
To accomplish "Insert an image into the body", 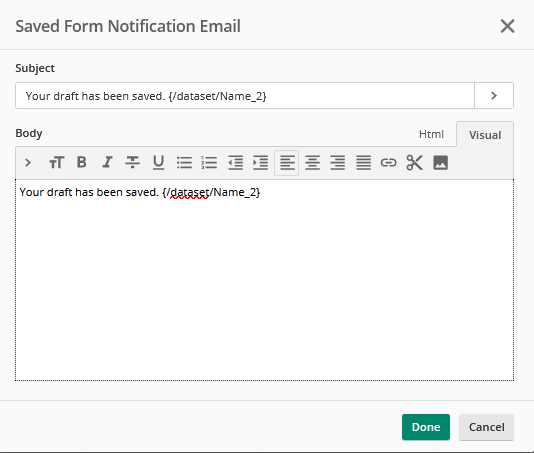I will point(440,163).
